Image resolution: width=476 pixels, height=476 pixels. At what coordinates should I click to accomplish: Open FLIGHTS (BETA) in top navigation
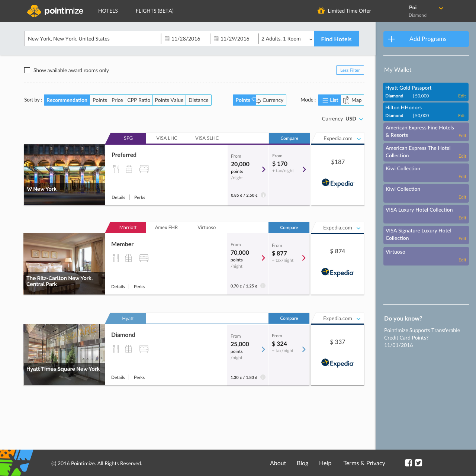[x=155, y=11]
